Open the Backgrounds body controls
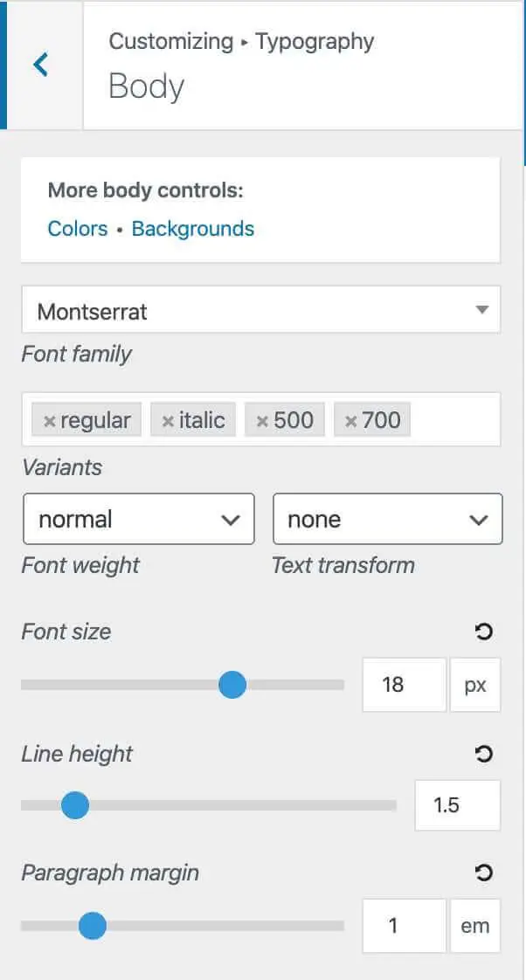The height and width of the screenshot is (980, 526). 192,228
